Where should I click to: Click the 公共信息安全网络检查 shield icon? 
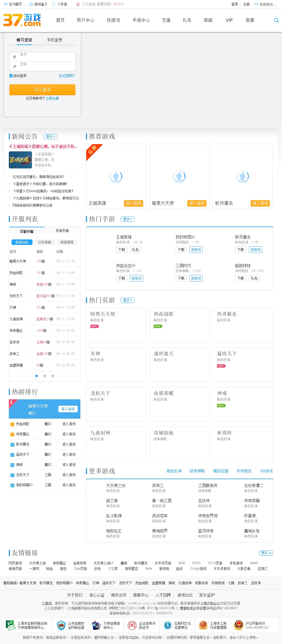point(61,625)
